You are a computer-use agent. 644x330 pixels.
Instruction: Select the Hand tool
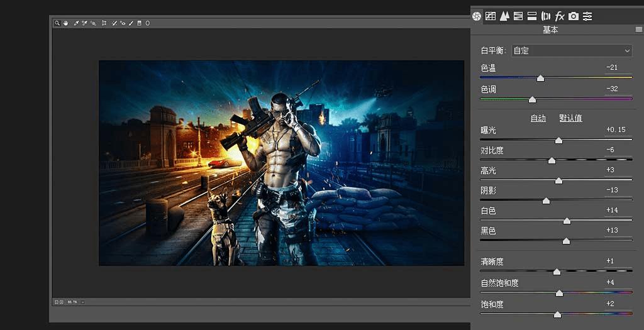click(64, 23)
